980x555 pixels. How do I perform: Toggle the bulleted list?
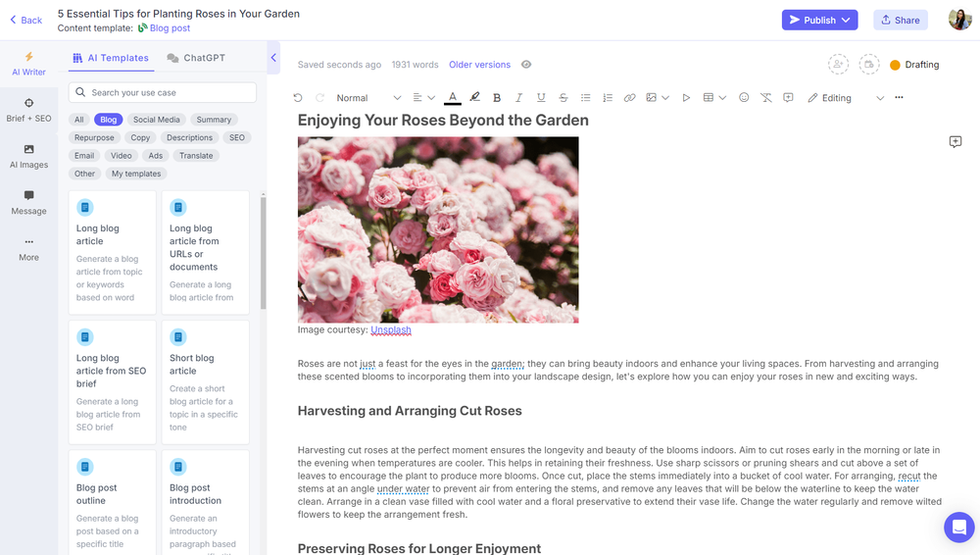pos(586,98)
